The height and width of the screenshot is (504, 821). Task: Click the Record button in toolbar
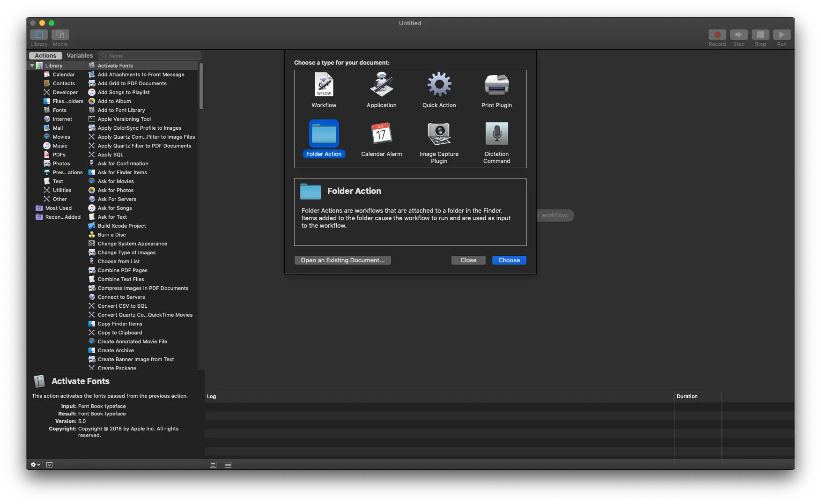pos(717,35)
